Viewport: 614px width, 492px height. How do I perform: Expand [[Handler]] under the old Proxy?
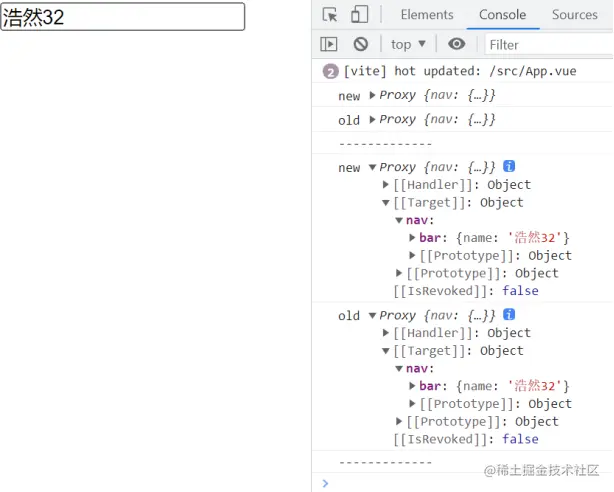(x=386, y=333)
